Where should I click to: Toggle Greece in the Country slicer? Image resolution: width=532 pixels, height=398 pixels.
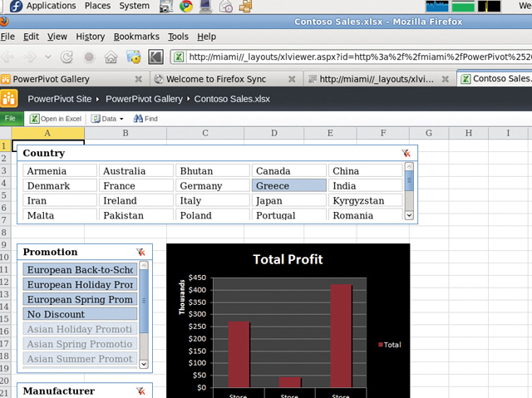click(x=289, y=186)
